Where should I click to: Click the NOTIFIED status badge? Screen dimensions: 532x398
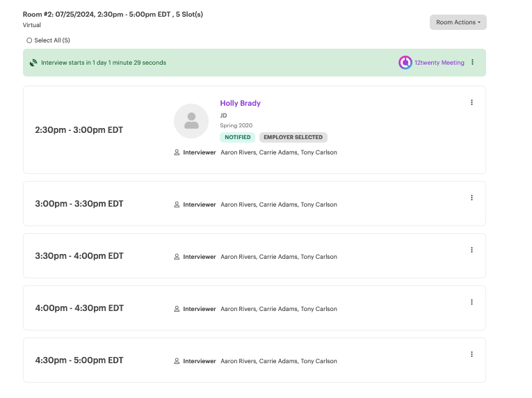pyautogui.click(x=238, y=137)
